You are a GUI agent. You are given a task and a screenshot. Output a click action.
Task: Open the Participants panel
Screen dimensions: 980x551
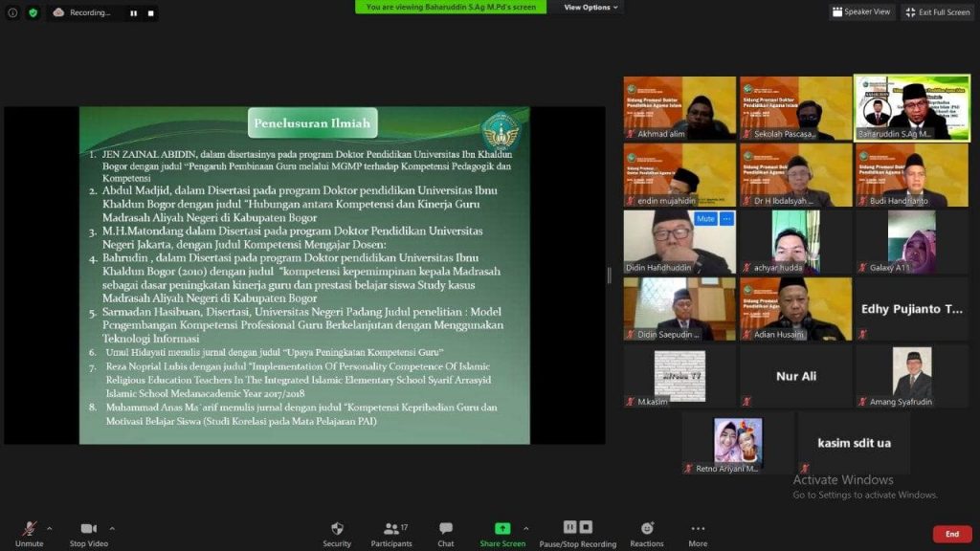coord(390,533)
